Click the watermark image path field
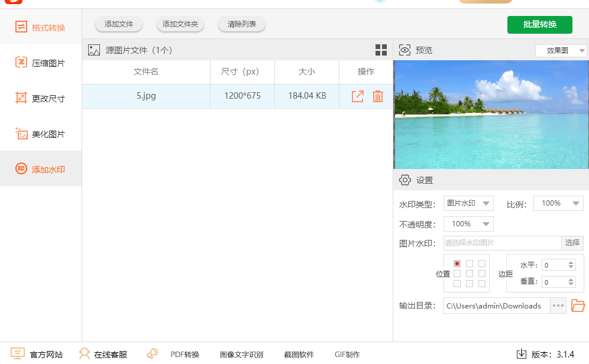The width and height of the screenshot is (589, 364). tap(502, 243)
